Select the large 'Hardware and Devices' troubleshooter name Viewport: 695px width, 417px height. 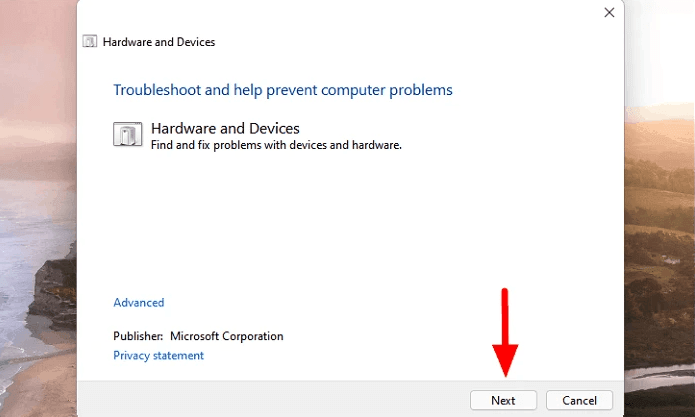(x=225, y=129)
